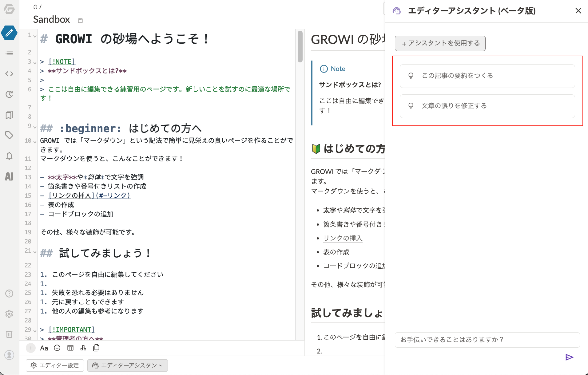This screenshot has width=588, height=375.
Task: Fold the section at line 21
Action: pyautogui.click(x=35, y=252)
